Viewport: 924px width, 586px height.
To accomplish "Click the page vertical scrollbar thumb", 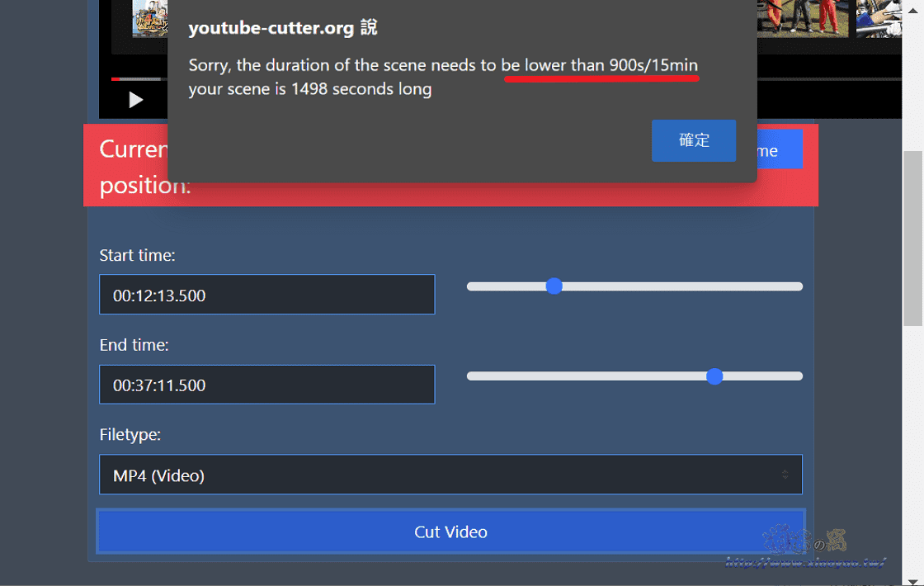I will [x=912, y=239].
